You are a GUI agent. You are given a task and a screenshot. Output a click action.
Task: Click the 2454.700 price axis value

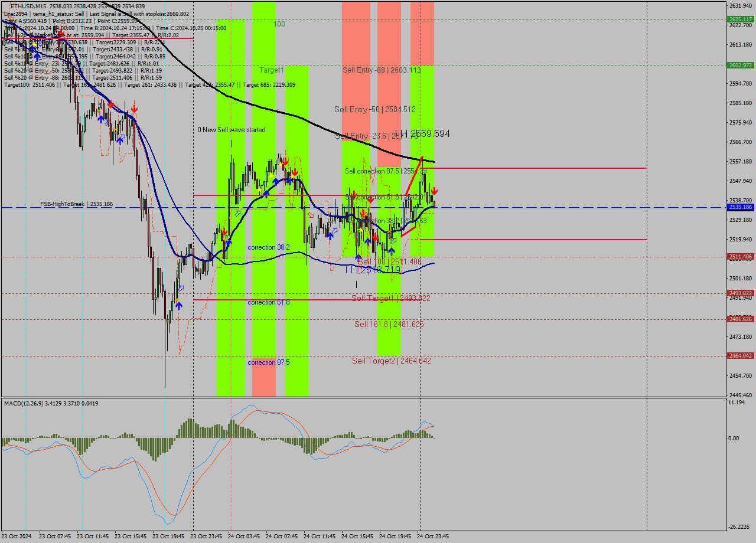tap(740, 375)
